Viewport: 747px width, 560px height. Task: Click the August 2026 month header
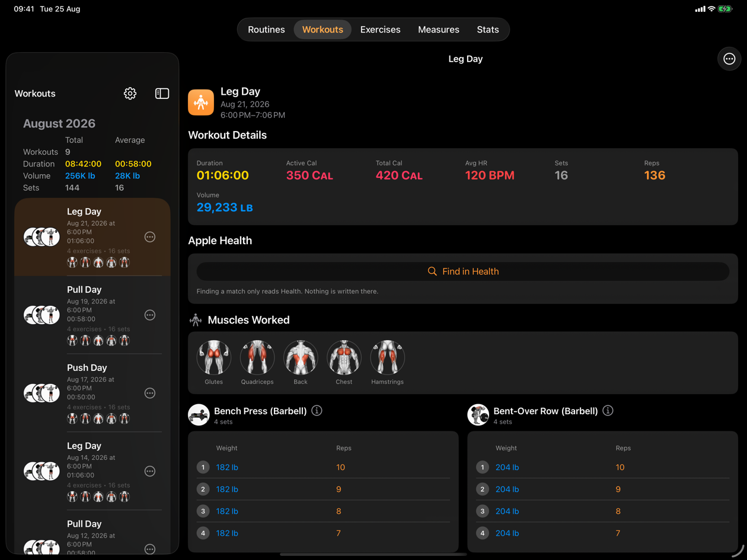(59, 124)
